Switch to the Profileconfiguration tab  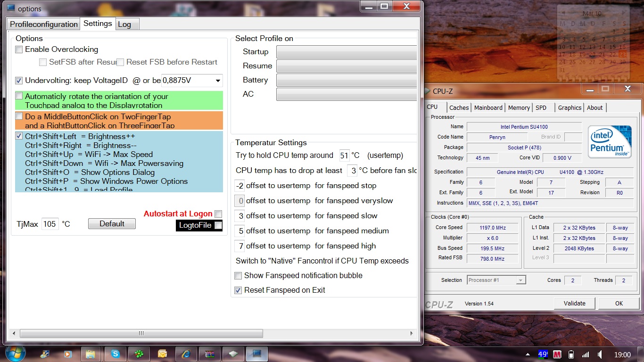click(44, 25)
